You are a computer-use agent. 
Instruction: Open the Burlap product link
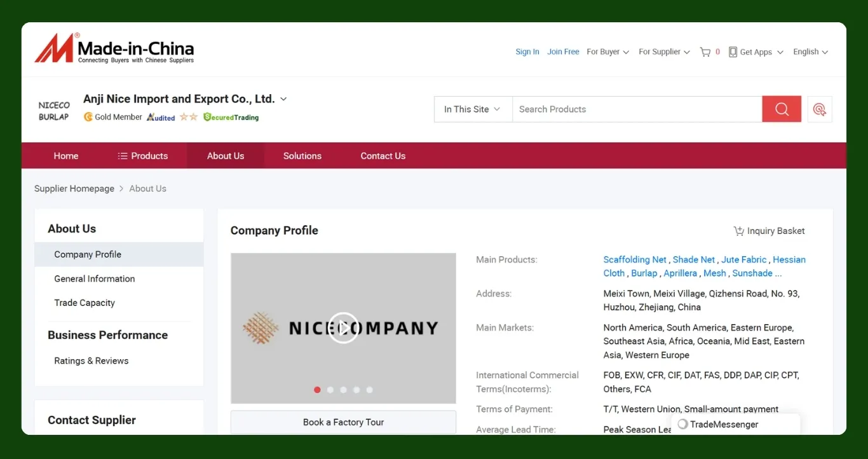[x=644, y=273]
